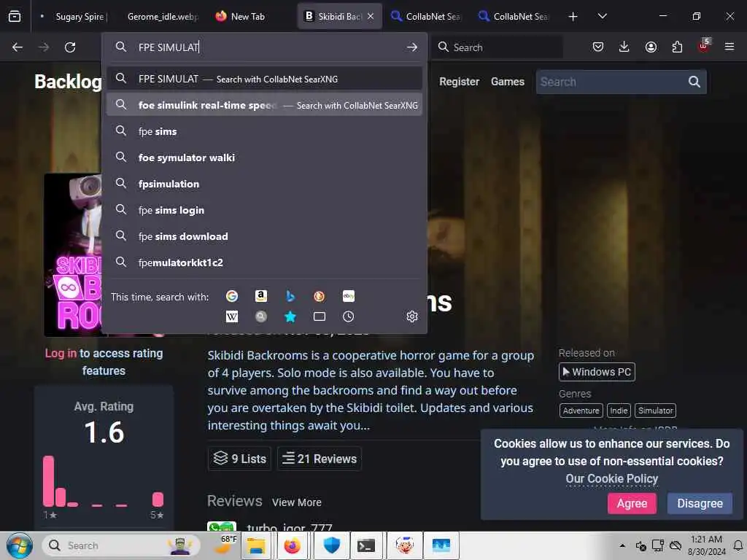Open the Register link
Viewport: 747px width, 560px height.
459,82
